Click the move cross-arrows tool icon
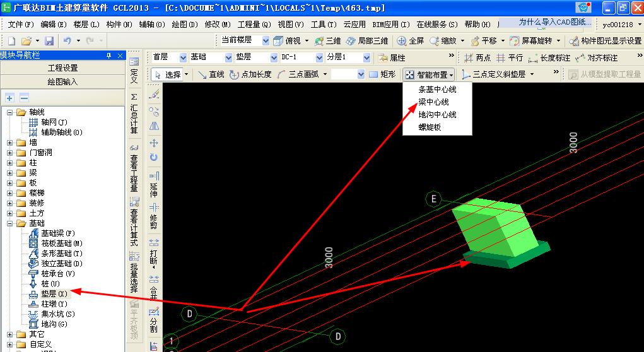This screenshot has width=644, height=352. point(154,143)
